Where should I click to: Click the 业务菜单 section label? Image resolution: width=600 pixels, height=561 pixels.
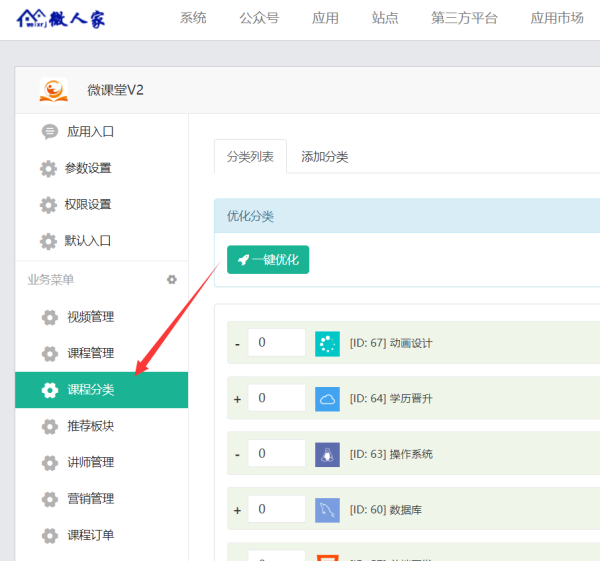coord(51,280)
